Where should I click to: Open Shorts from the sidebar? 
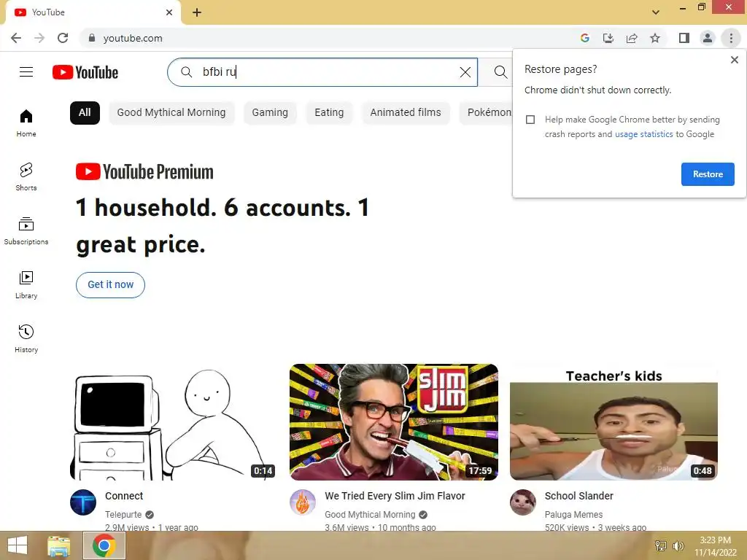pyautogui.click(x=26, y=176)
